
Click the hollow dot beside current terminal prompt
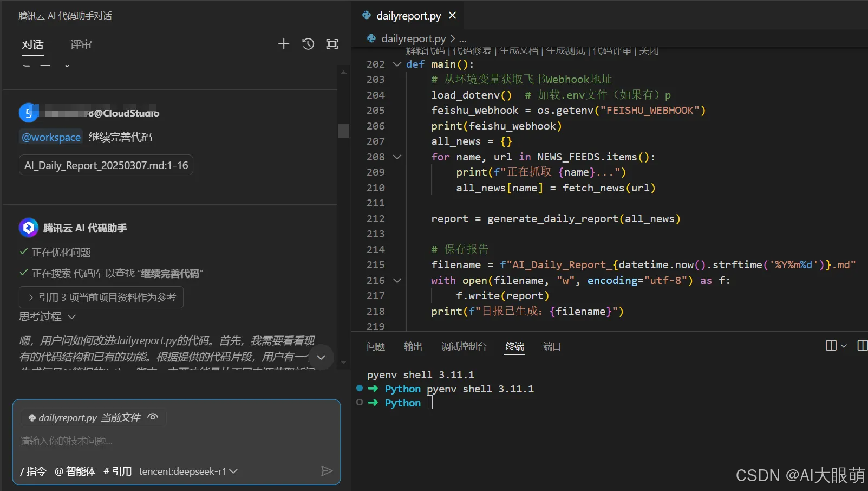click(360, 402)
